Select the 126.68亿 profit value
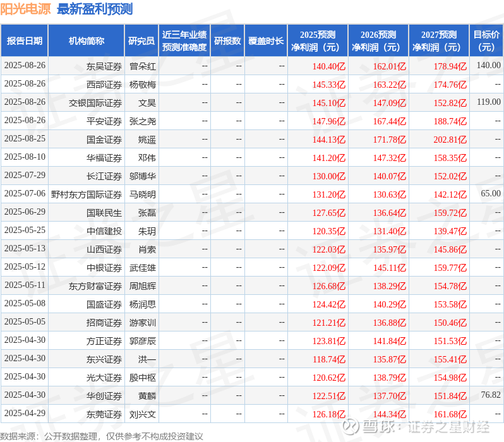Screen dimensions: 504x442 (x=329, y=287)
